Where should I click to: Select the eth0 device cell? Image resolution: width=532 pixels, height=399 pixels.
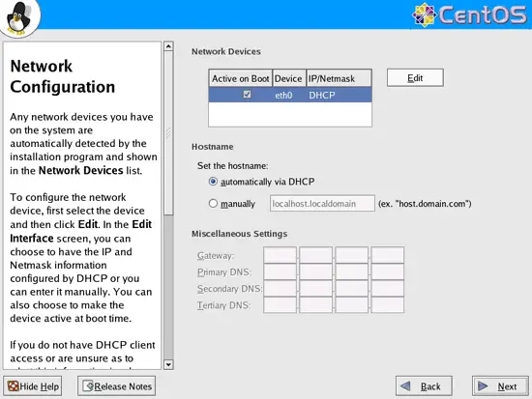click(283, 96)
